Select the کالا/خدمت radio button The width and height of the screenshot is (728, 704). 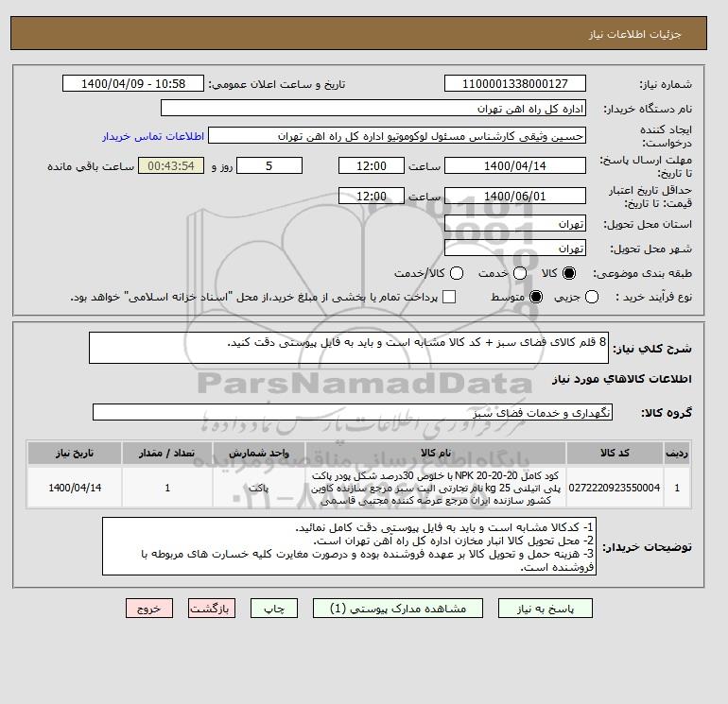pos(457,273)
